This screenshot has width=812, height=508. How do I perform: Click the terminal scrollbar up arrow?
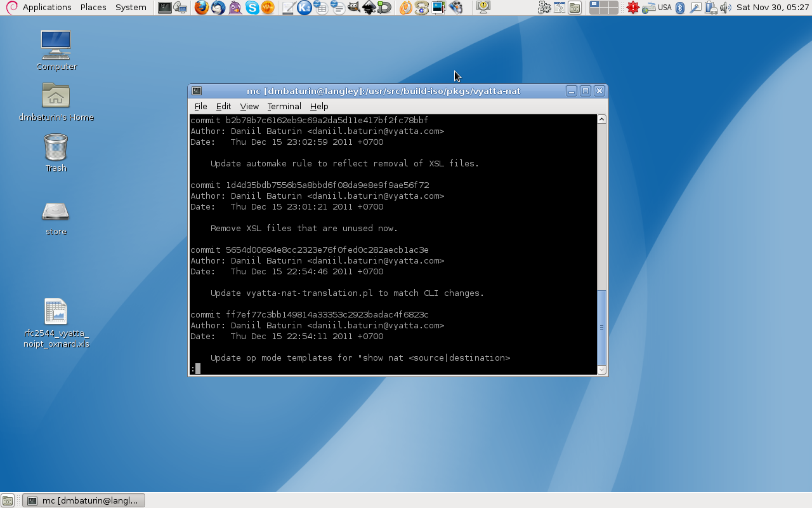pyautogui.click(x=602, y=119)
